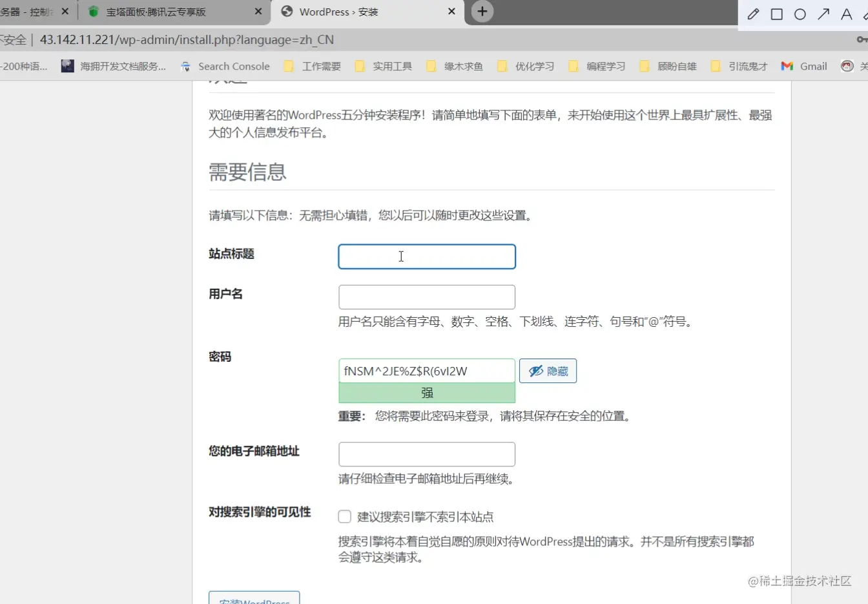Select the arrow annotation tool

[823, 13]
